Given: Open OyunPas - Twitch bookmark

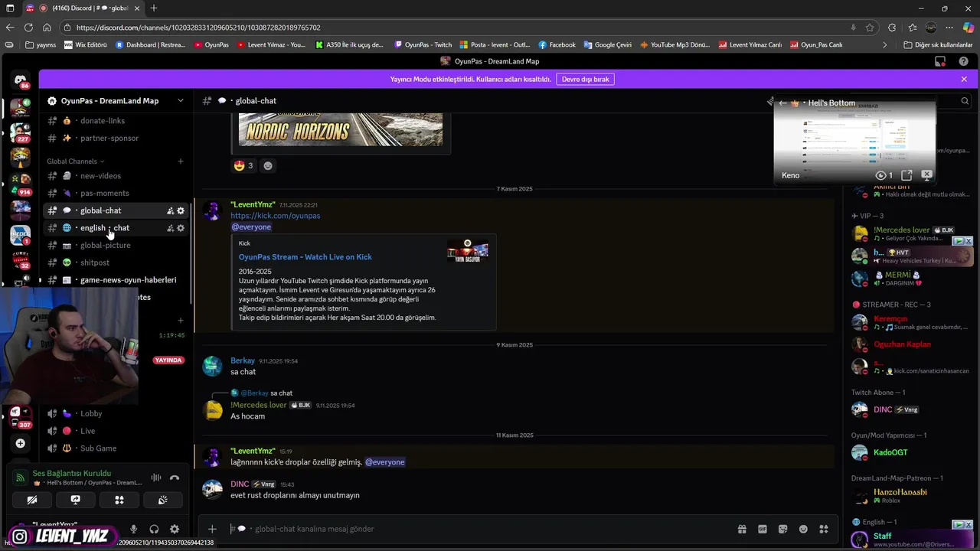Looking at the screenshot, I should tap(423, 45).
